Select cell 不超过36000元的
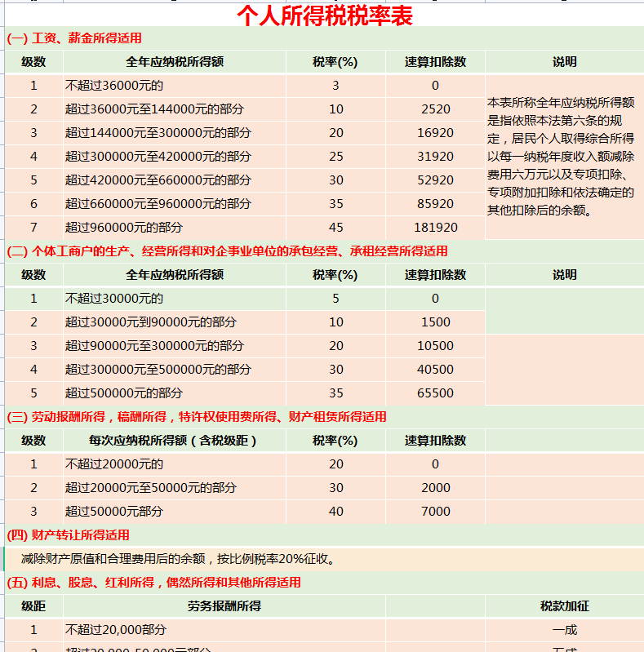644x652 pixels. [x=175, y=86]
